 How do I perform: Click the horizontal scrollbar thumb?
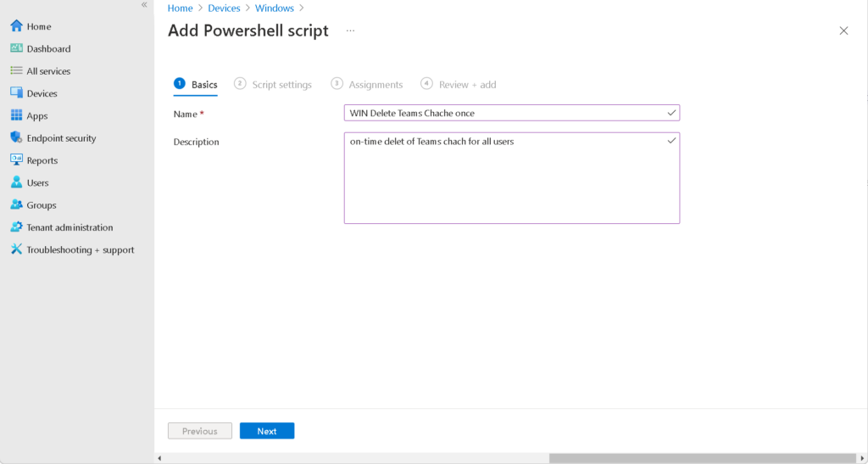pos(702,458)
